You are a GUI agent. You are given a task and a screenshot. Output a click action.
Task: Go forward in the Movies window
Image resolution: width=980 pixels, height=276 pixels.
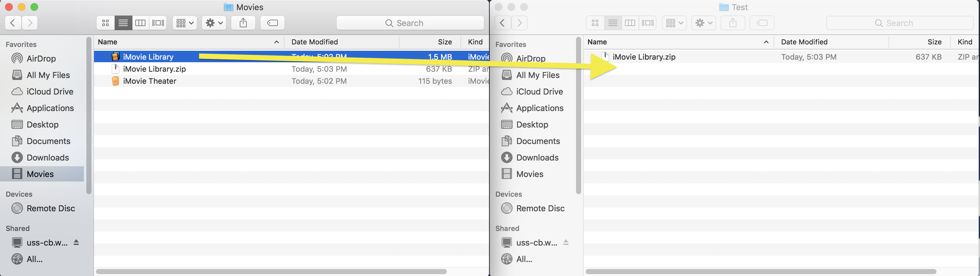click(x=30, y=23)
